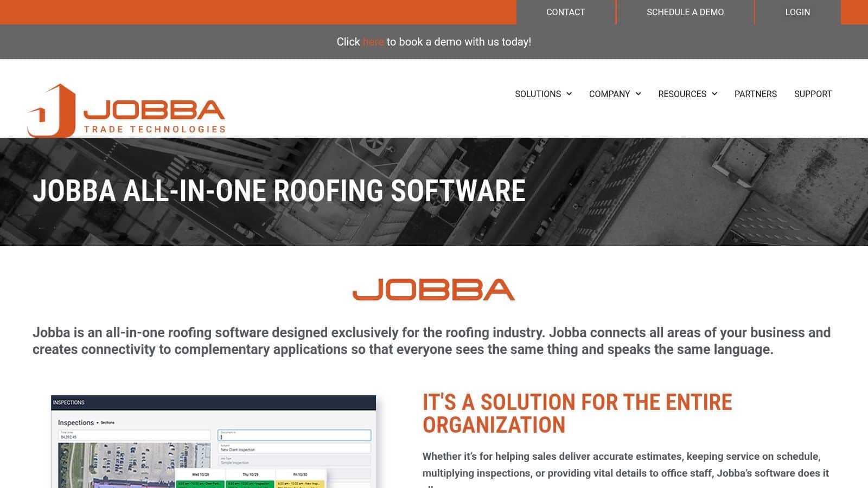Open the Company menu
This screenshot has width=868, height=488.
tap(609, 94)
